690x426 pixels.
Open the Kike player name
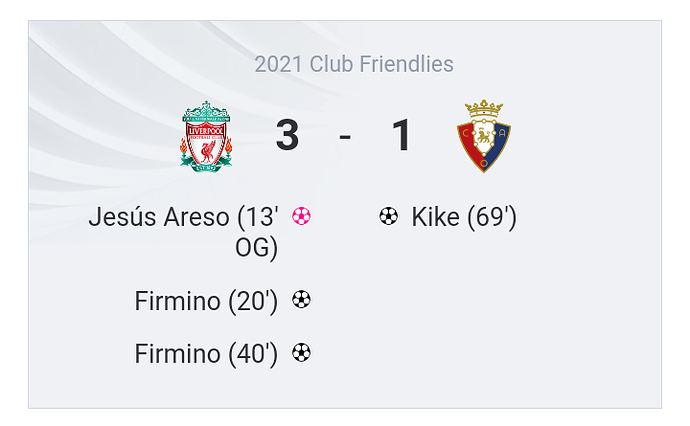[x=435, y=217]
